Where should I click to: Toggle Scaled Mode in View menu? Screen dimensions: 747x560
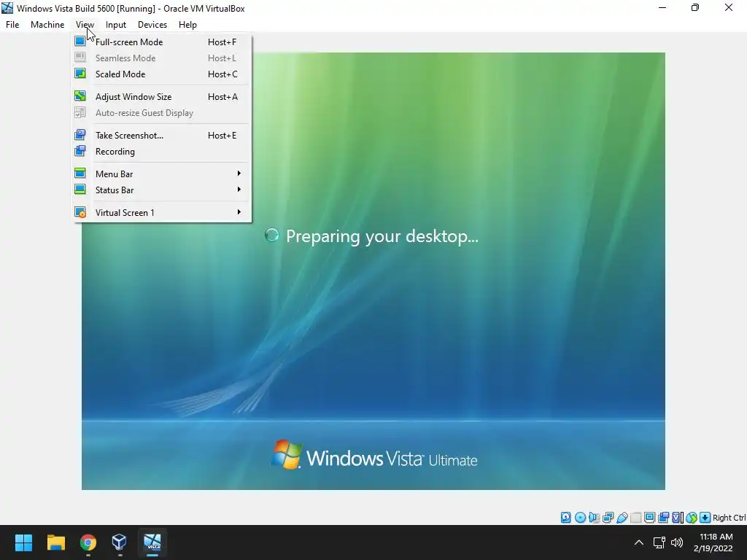click(161, 74)
